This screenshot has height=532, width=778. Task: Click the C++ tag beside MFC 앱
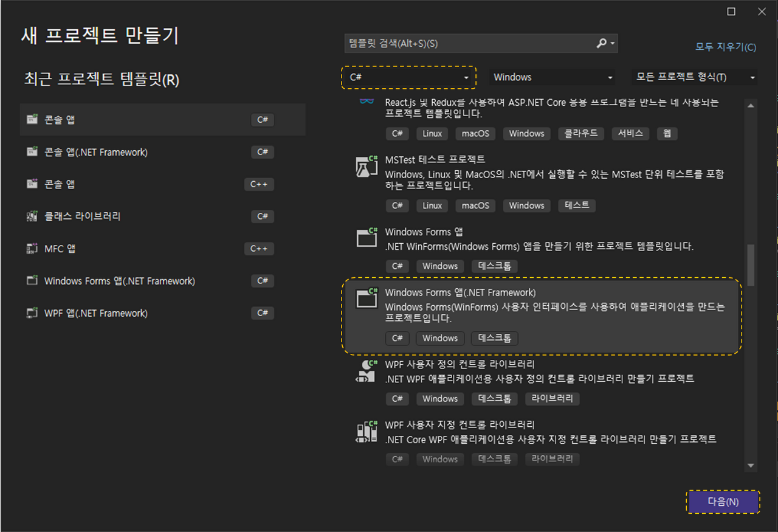[x=259, y=249]
